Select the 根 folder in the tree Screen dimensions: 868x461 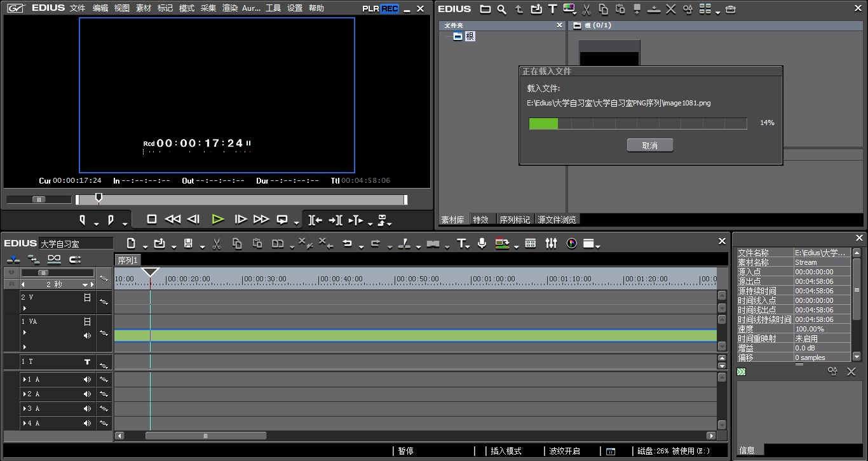[x=470, y=37]
